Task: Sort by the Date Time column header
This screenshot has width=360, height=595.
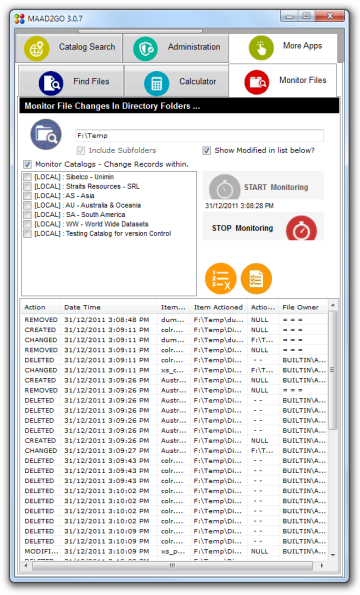Action: click(x=109, y=307)
